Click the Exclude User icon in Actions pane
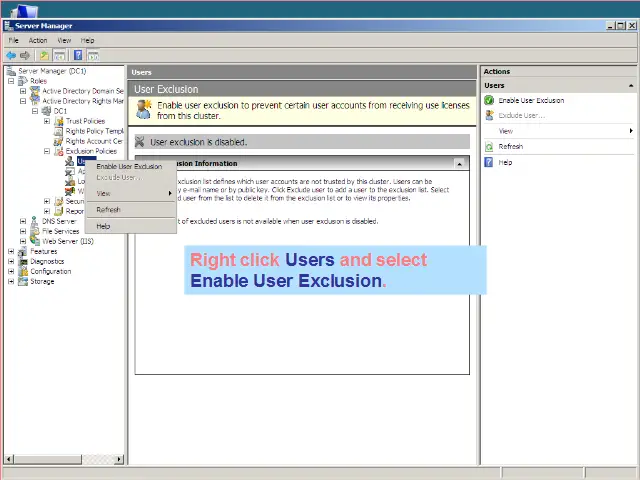This screenshot has height=480, width=640. pyautogui.click(x=489, y=116)
